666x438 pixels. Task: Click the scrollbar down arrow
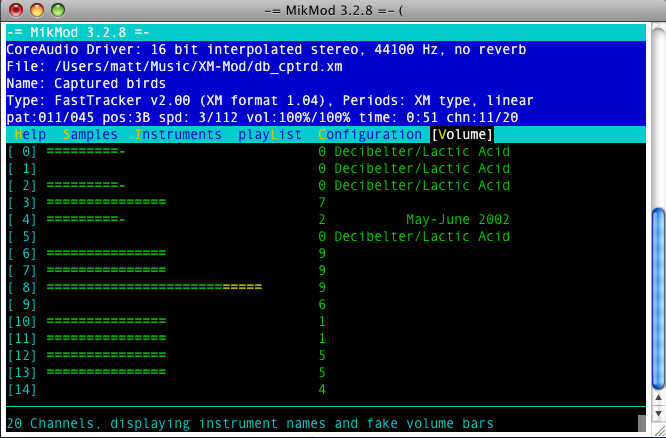click(658, 413)
